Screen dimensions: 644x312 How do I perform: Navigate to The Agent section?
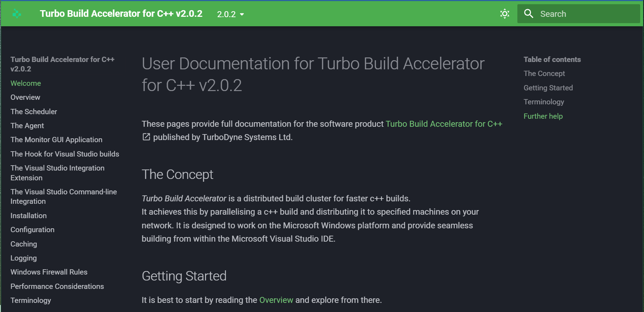[x=27, y=125]
